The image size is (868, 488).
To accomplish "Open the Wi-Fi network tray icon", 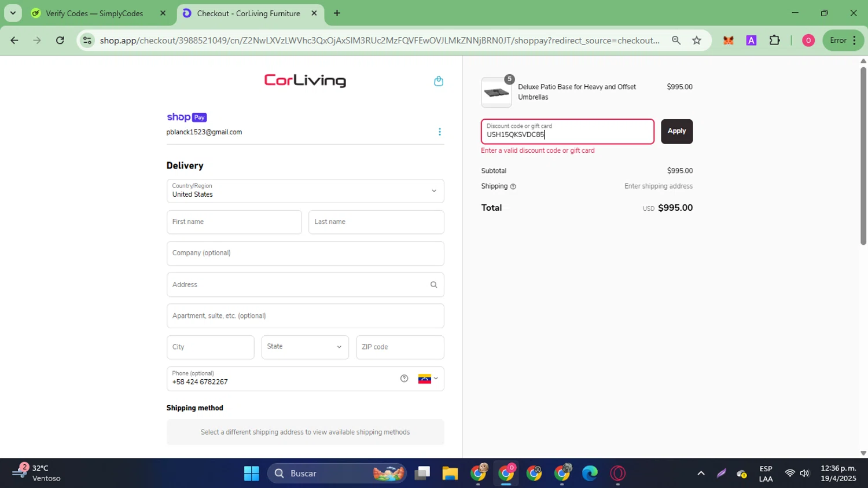I will pyautogui.click(x=789, y=474).
